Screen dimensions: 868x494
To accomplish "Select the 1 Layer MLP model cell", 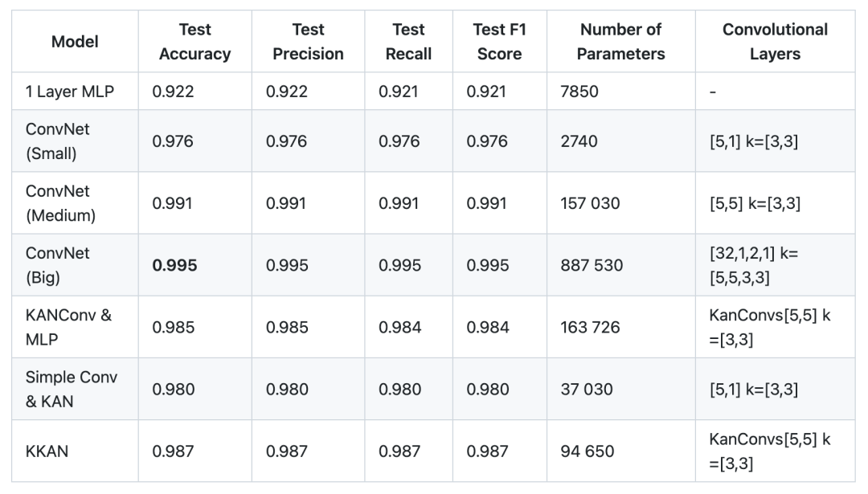I will (70, 92).
